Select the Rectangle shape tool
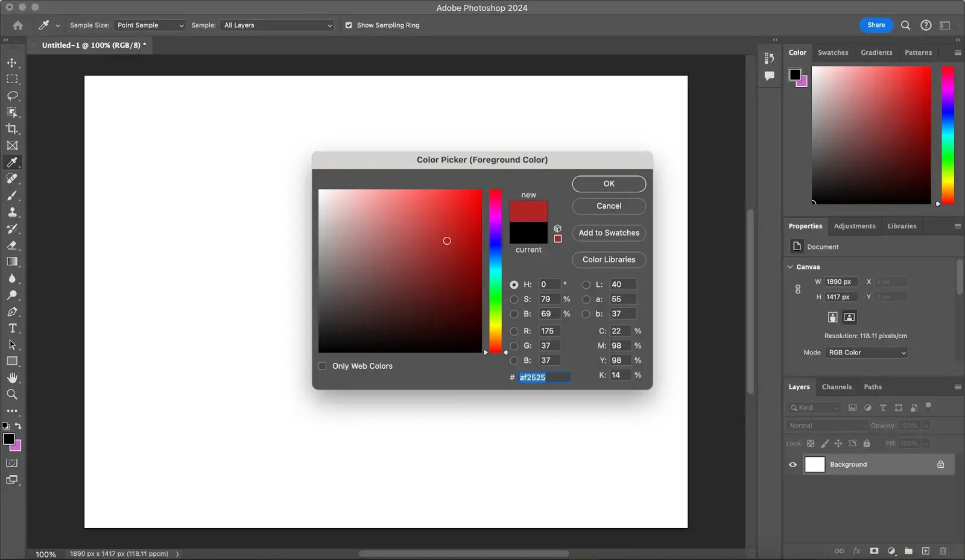The image size is (965, 560). coord(12,361)
